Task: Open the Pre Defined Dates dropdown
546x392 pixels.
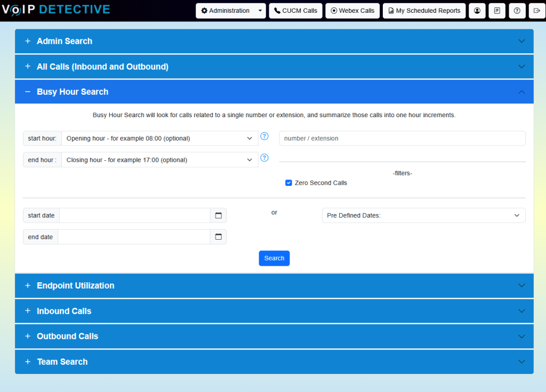Action: [423, 215]
